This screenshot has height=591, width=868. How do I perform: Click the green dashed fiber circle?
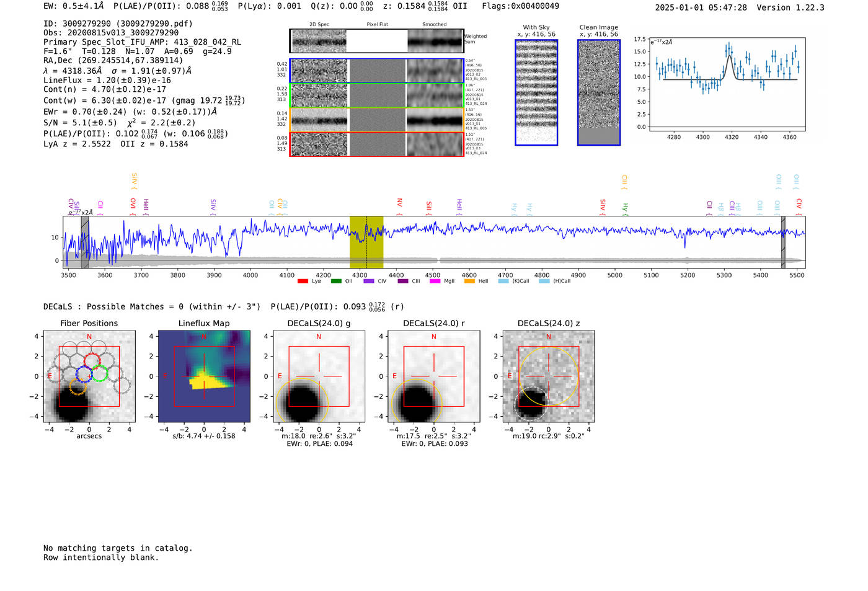100,373
